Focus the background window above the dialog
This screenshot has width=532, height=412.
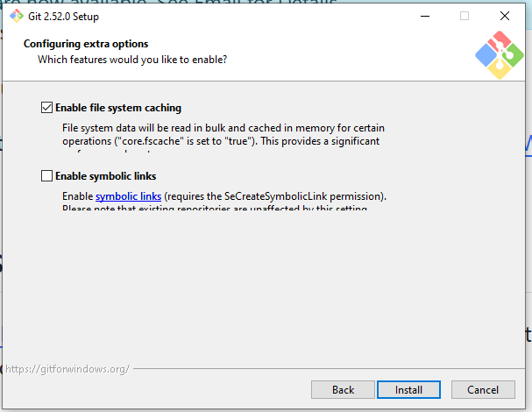[265, 1]
